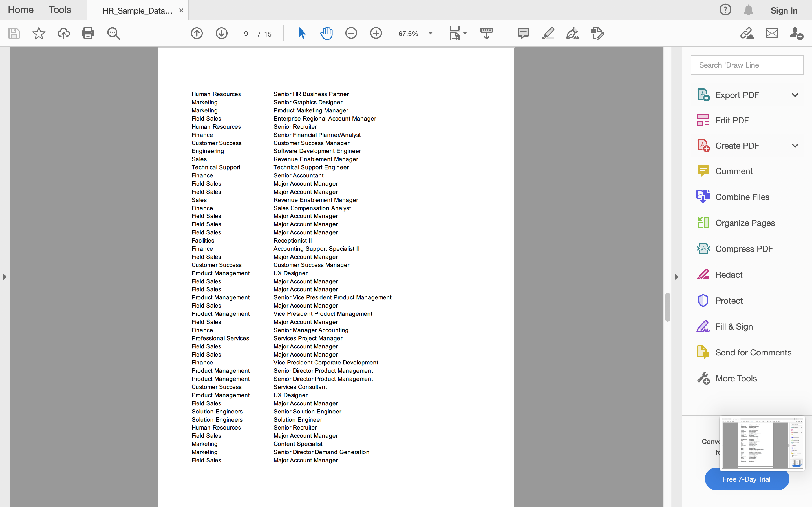Open the Protect tool
Screen dimensions: 812x507
[729, 301]
